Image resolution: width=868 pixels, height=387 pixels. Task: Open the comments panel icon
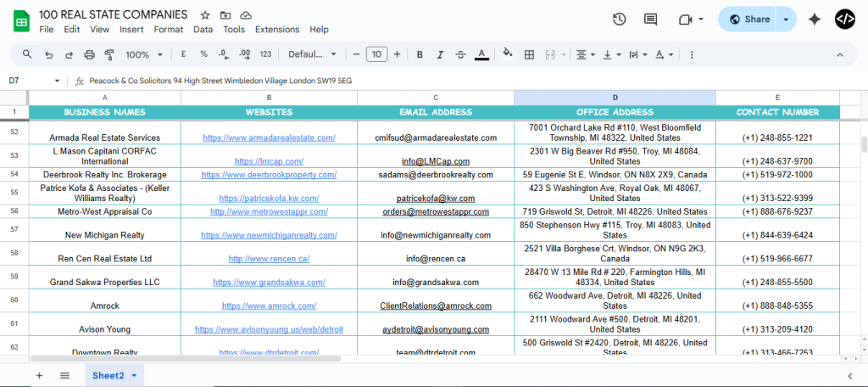point(650,20)
